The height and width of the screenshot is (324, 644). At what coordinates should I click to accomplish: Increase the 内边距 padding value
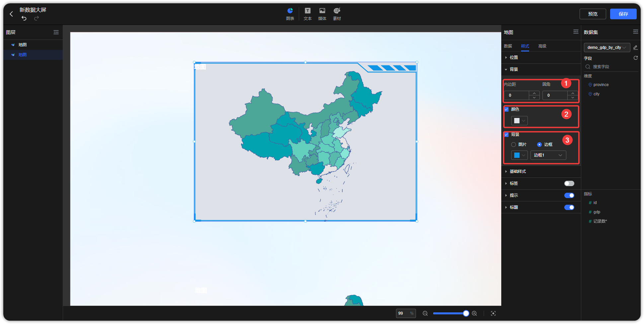click(534, 93)
